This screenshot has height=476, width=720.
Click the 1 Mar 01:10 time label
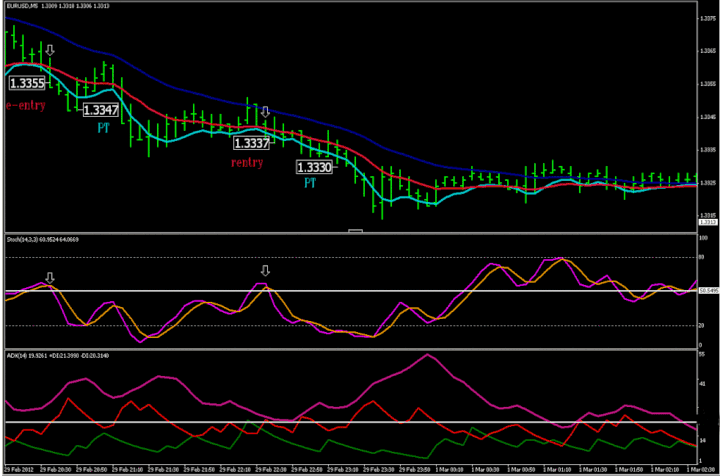pyautogui.click(x=557, y=470)
